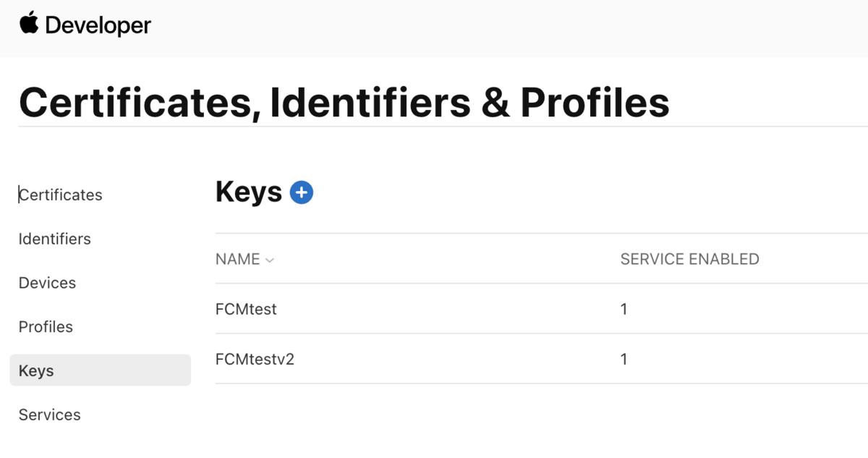Click the Apple logo icon
This screenshot has width=868, height=458.
click(29, 23)
